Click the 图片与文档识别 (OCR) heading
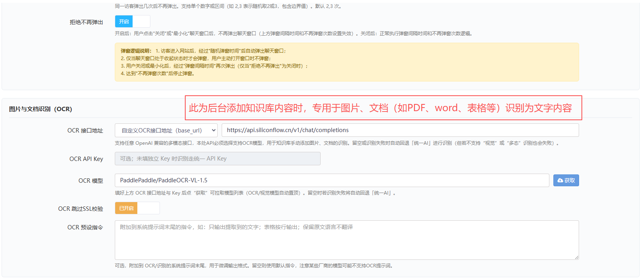 tap(40, 109)
